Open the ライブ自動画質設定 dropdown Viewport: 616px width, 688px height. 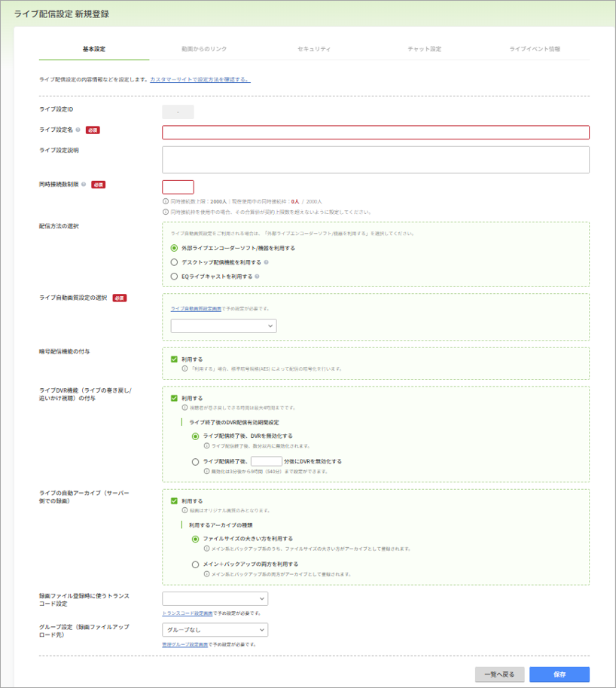click(x=224, y=326)
